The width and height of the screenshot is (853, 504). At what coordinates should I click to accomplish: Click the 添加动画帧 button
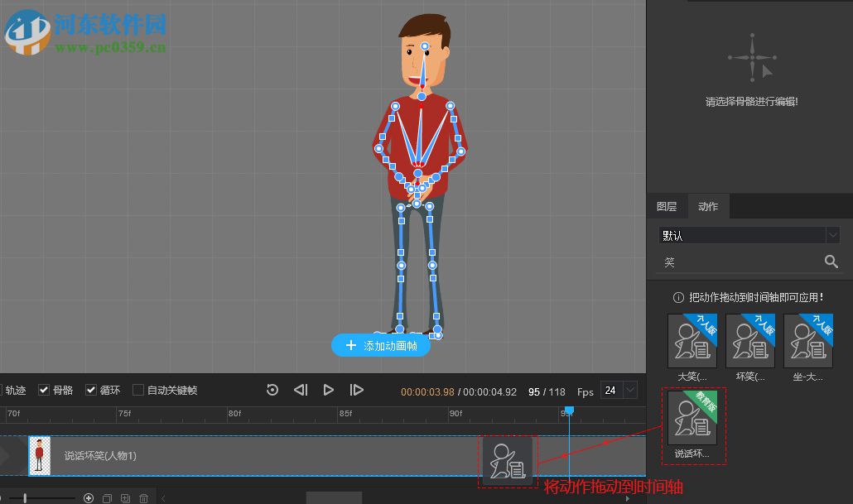tap(381, 345)
